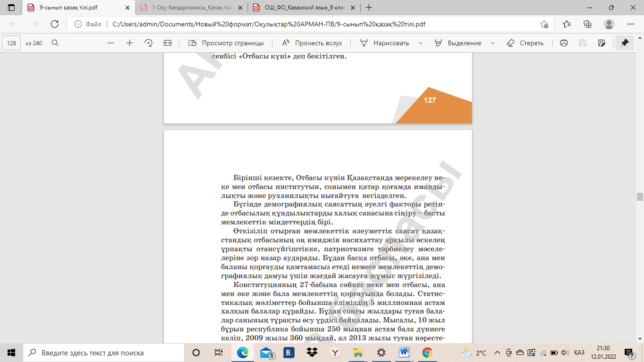644x362 pixels.
Task: Expand Выделение highlight color dropdown
Action: [493, 43]
